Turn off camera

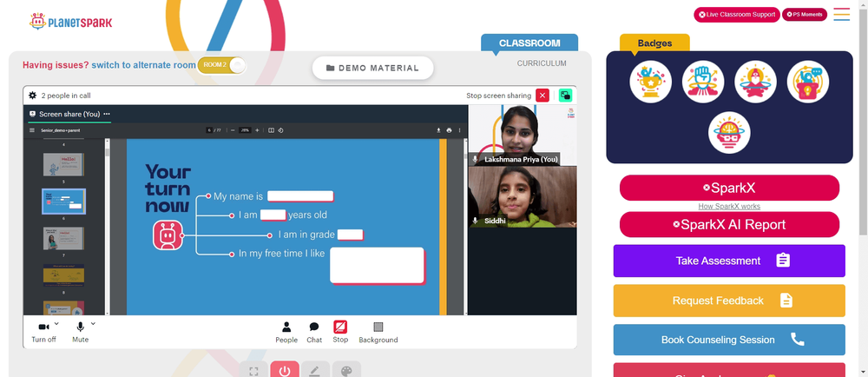point(43,332)
